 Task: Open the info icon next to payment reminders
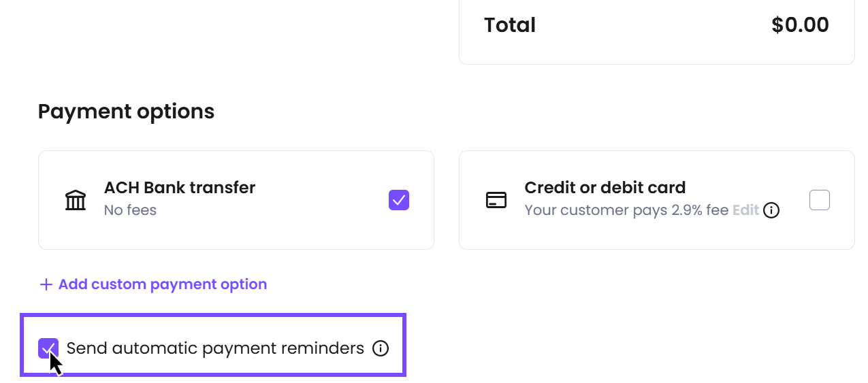pyautogui.click(x=381, y=348)
